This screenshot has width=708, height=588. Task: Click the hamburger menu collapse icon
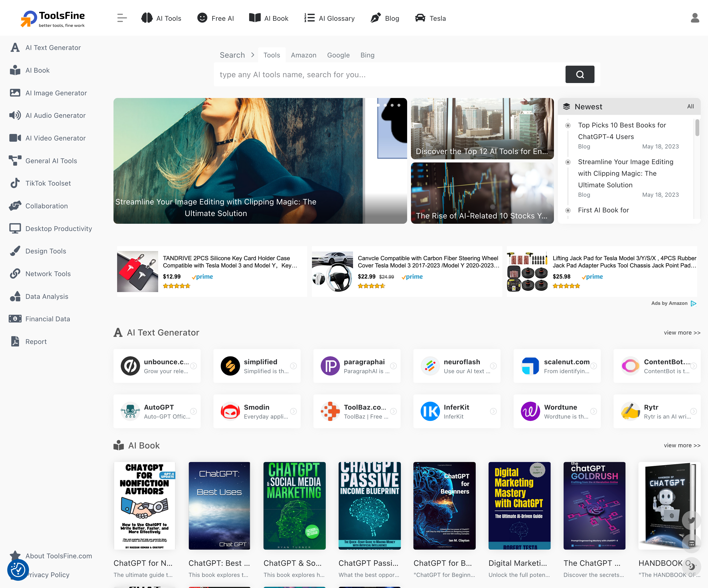(x=122, y=18)
